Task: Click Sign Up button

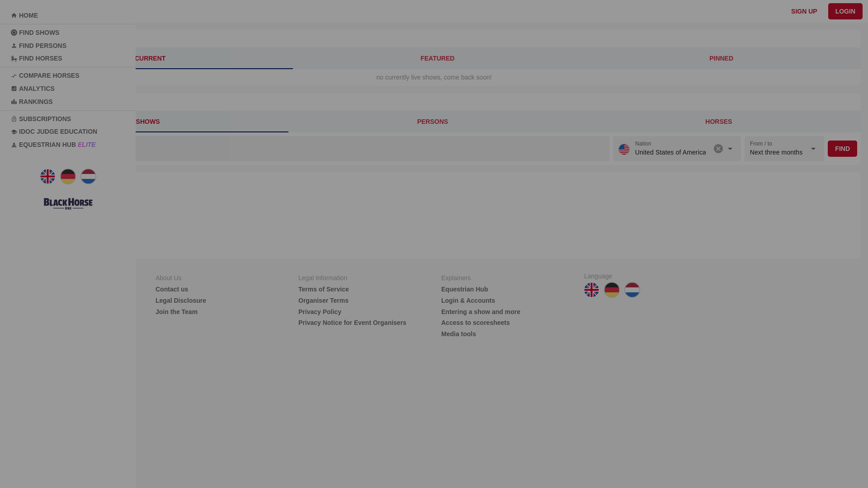Action: coord(804,11)
